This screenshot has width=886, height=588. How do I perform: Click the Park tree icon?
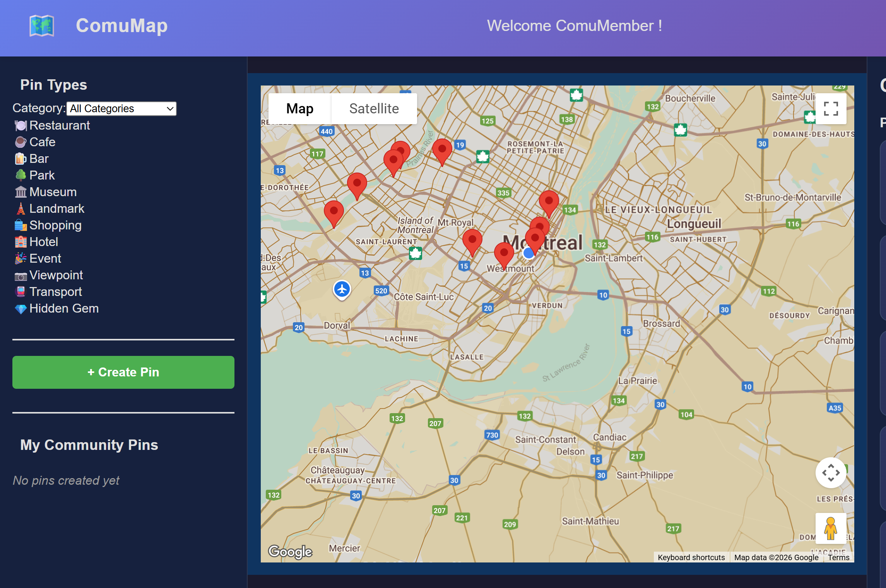pos(21,175)
